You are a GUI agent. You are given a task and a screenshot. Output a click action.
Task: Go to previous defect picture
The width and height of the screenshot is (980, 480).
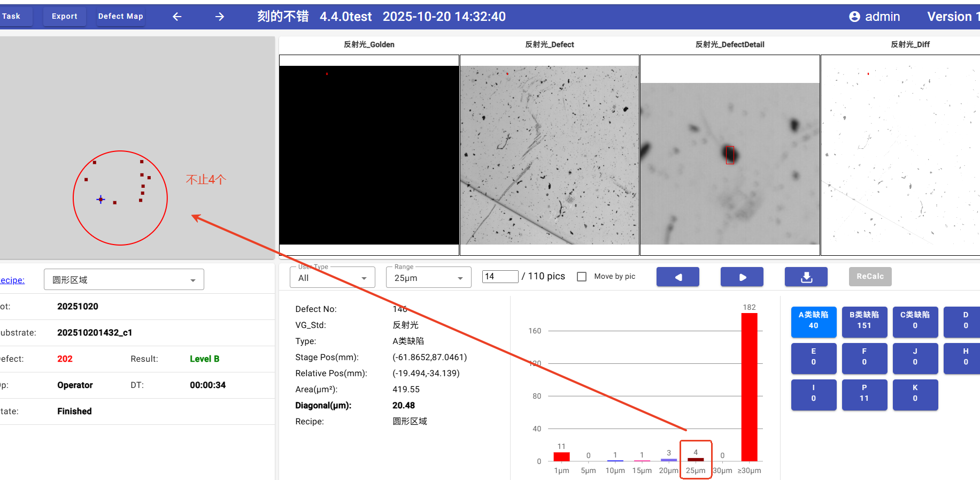point(677,277)
